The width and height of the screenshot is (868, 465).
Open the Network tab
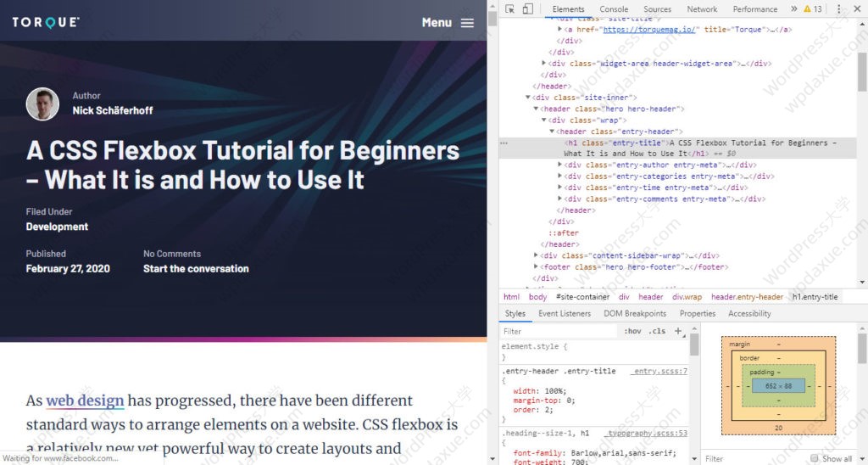702,8
